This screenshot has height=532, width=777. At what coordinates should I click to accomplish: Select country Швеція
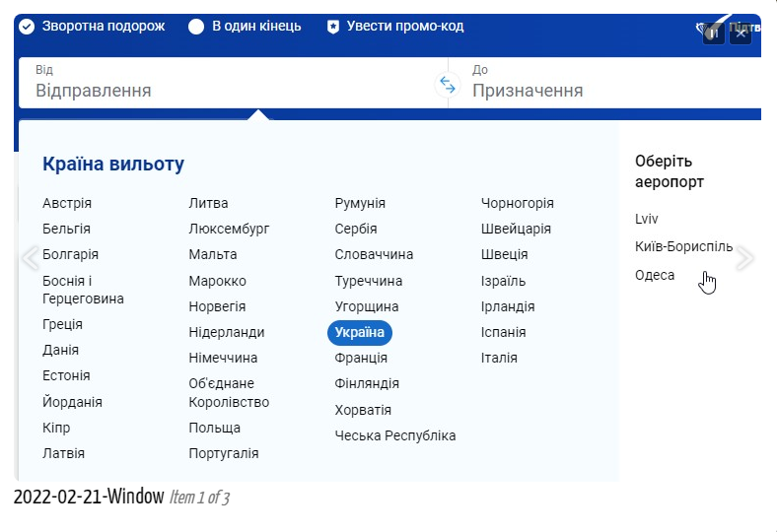click(505, 254)
